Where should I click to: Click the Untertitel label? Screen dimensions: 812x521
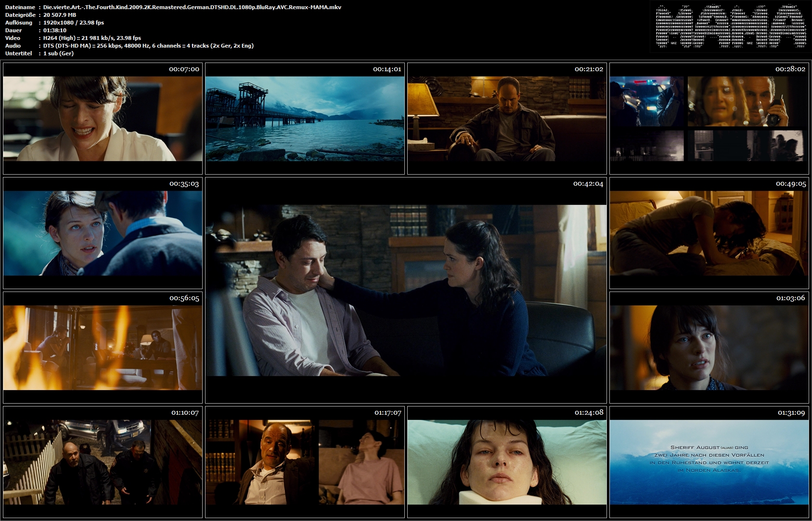pos(19,53)
